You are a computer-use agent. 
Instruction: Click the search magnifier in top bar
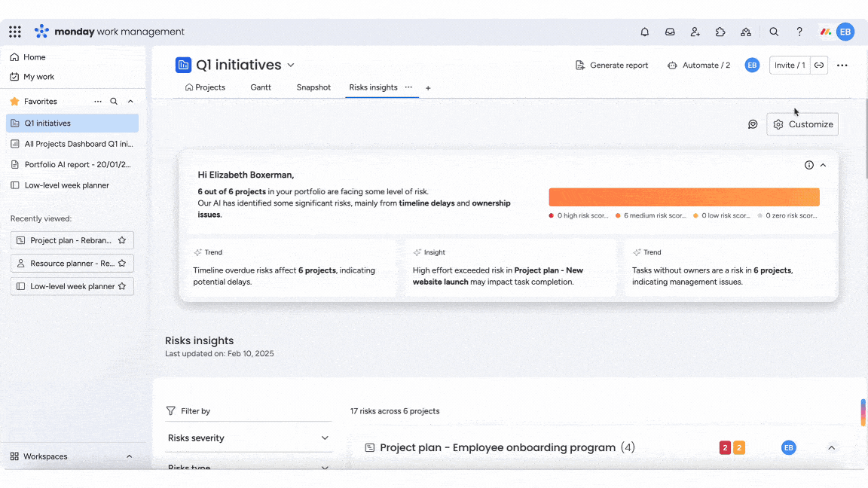[x=774, y=32]
